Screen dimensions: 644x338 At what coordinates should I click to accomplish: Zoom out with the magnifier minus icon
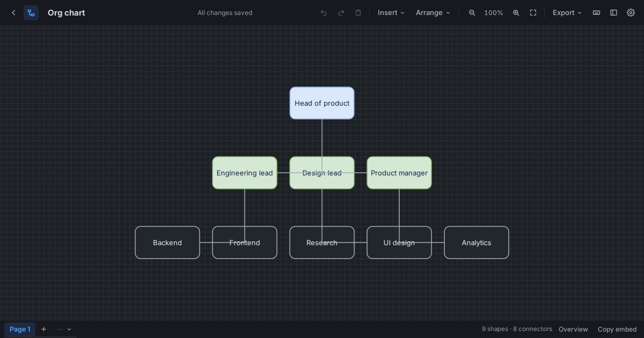click(x=472, y=13)
